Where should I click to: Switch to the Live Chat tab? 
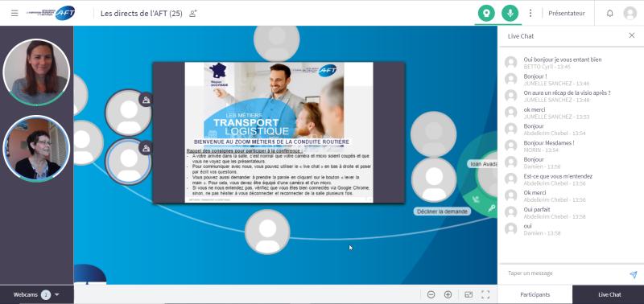click(609, 294)
